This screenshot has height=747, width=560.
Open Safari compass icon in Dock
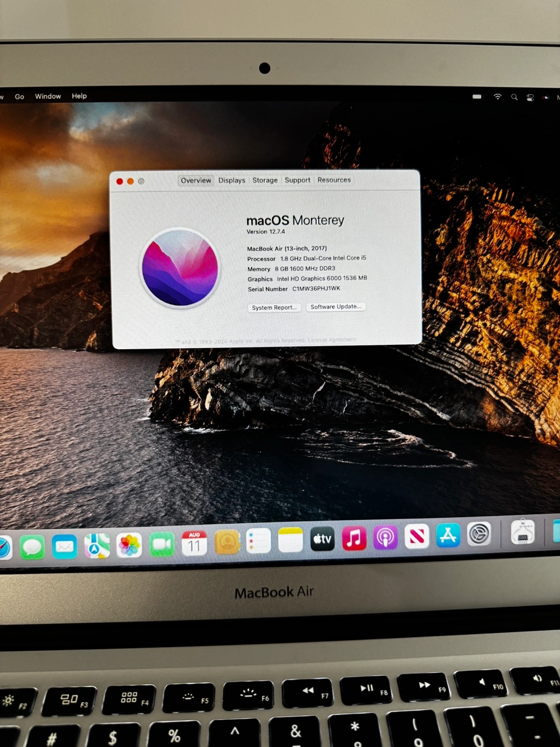tap(4, 548)
